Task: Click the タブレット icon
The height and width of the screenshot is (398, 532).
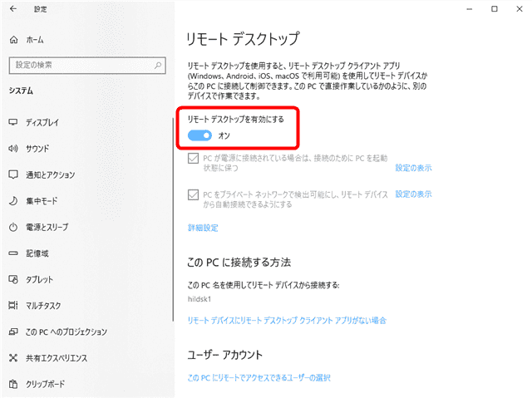Action: [13, 279]
